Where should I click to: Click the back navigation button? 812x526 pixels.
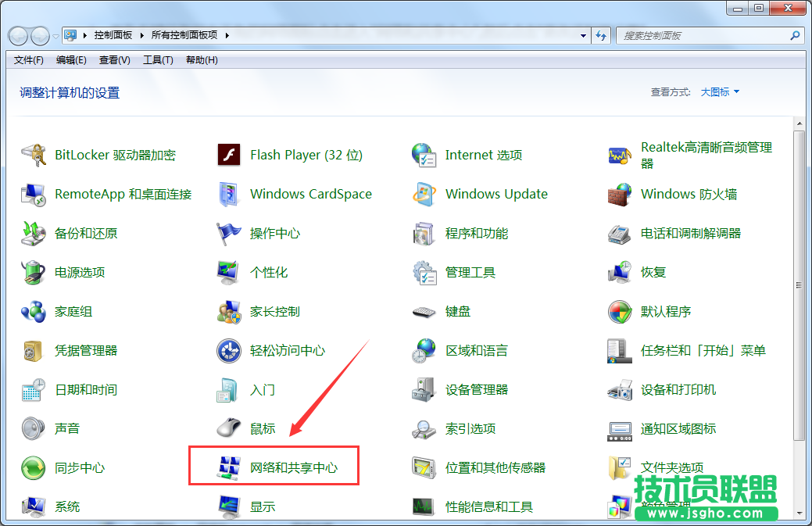click(17, 35)
